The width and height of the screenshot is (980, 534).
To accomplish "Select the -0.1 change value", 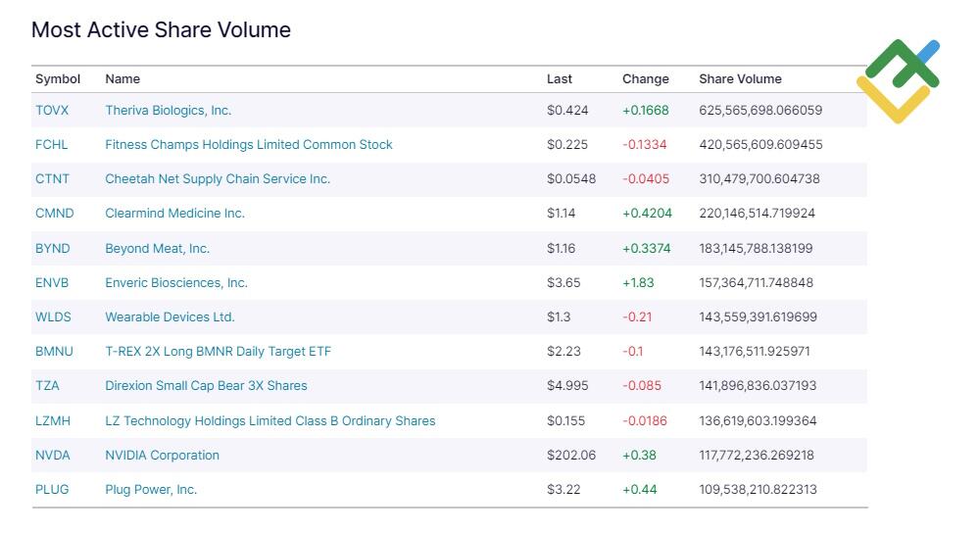I will pyautogui.click(x=632, y=352).
